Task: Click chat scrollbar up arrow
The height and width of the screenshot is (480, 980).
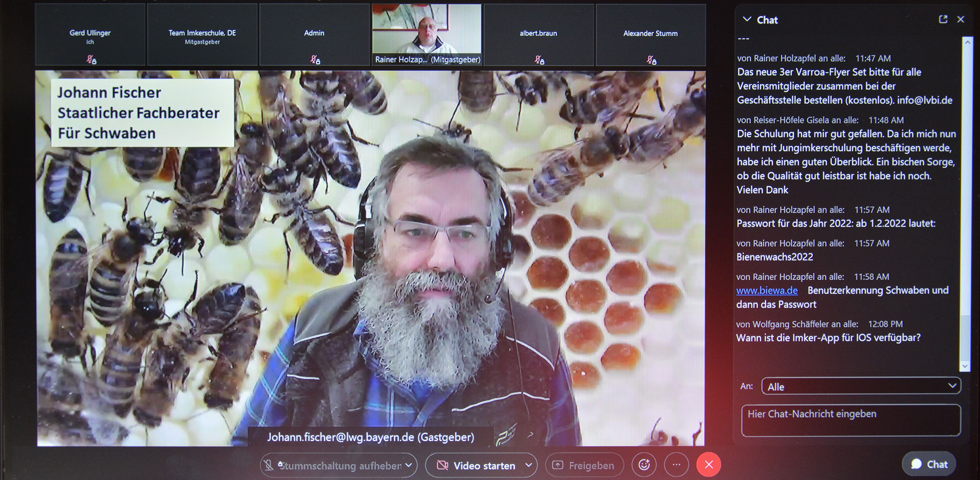Action: (x=967, y=42)
